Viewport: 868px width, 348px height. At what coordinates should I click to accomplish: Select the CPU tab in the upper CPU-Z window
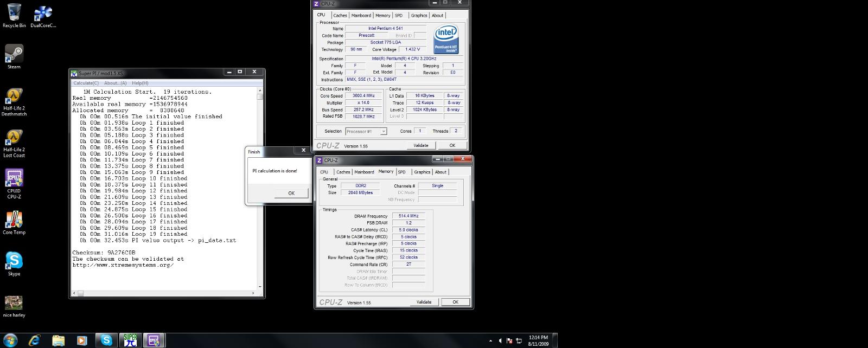pyautogui.click(x=321, y=15)
